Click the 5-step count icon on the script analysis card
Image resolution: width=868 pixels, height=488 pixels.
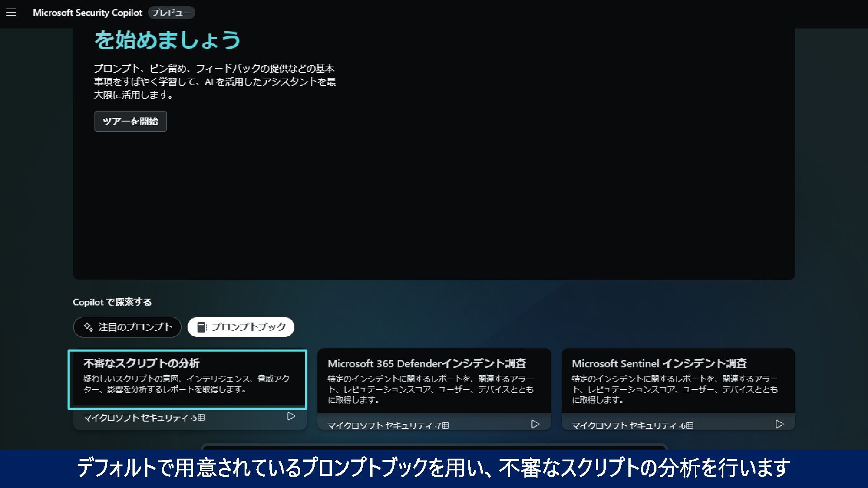(201, 418)
